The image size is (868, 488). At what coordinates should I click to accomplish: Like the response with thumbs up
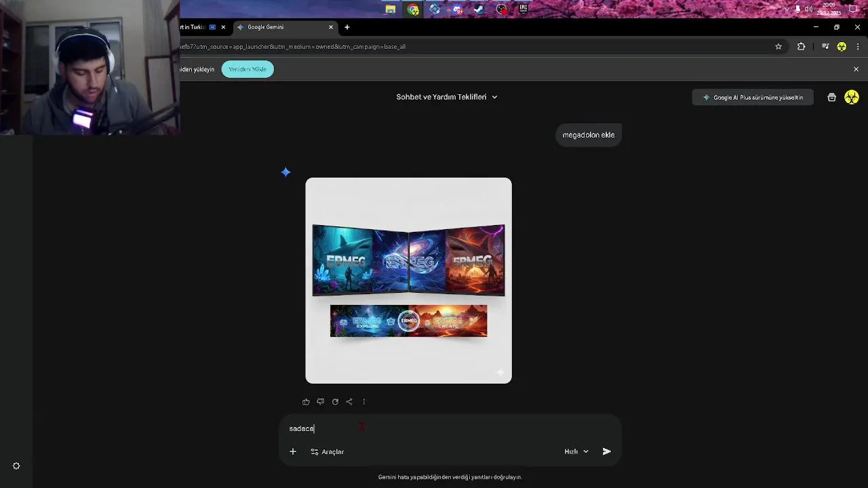click(x=306, y=402)
